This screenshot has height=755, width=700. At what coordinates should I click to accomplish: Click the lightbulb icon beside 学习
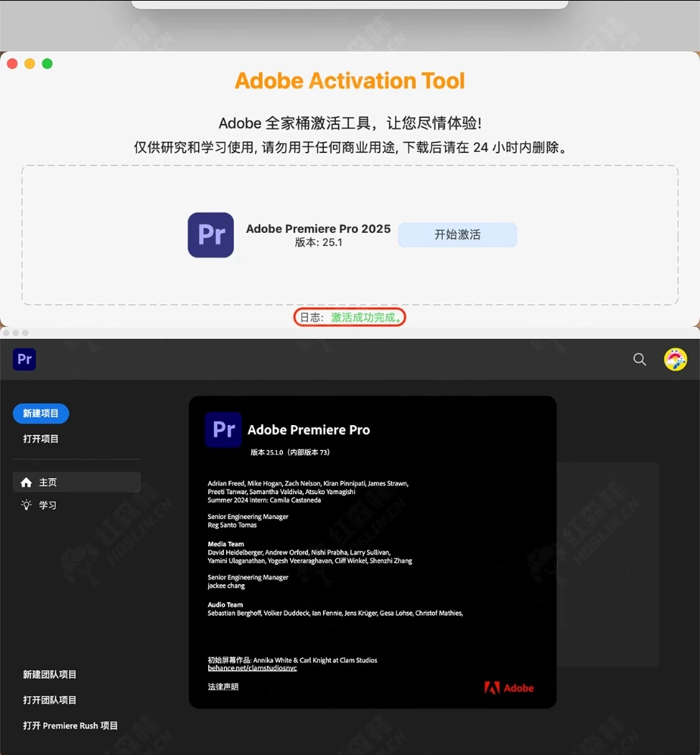pyautogui.click(x=26, y=505)
